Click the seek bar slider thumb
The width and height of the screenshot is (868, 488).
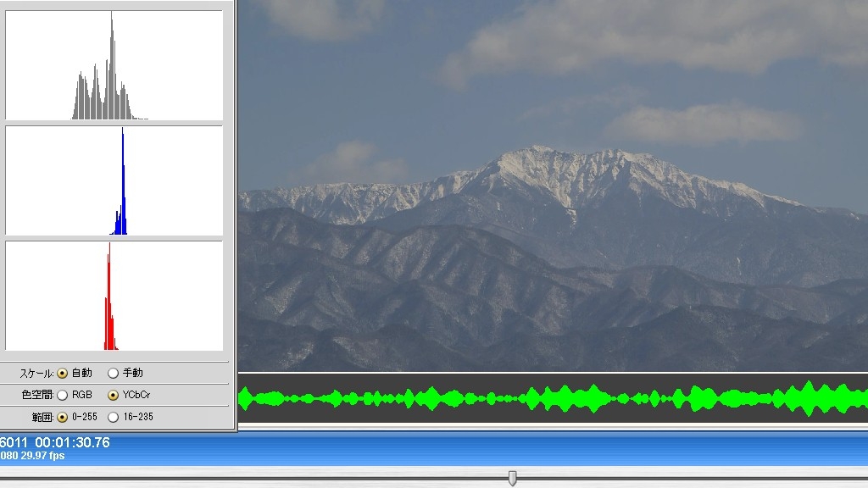(512, 479)
